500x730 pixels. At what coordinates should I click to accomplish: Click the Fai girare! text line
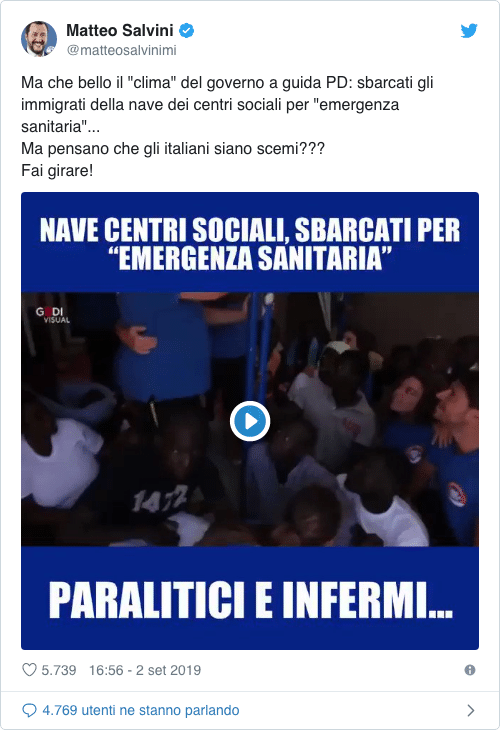pyautogui.click(x=57, y=171)
